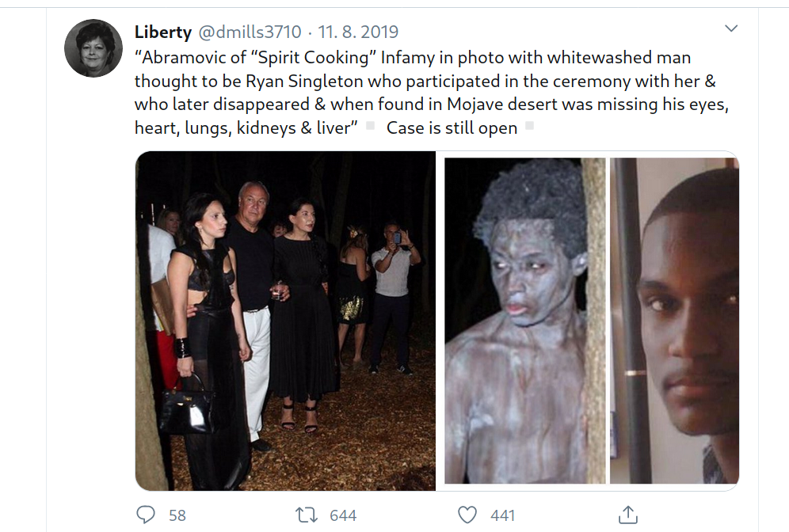The height and width of the screenshot is (532, 789).
Task: Open the 11. 8. 2019 timestamp
Action: click(358, 32)
